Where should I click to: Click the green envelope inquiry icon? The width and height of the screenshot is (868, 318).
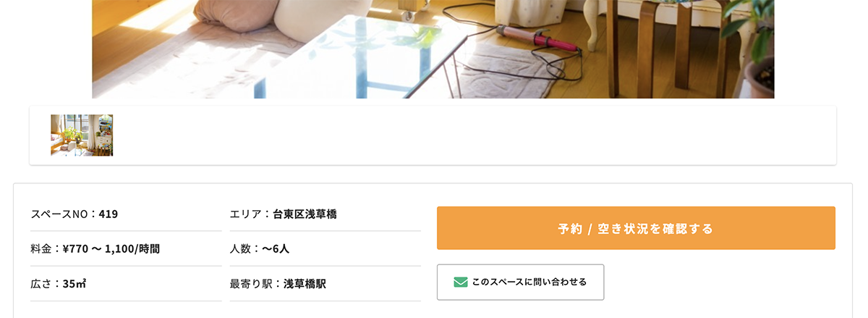coord(460,282)
